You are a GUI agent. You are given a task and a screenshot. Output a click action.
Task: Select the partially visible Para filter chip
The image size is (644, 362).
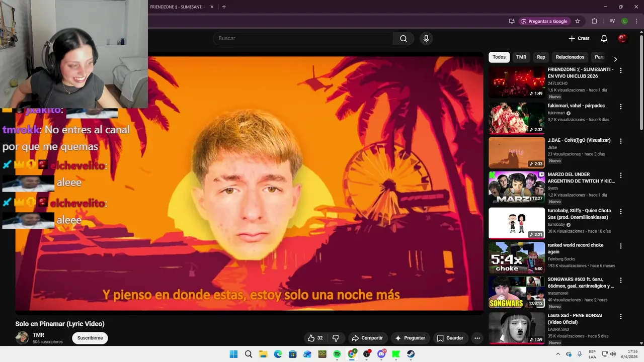(x=599, y=57)
